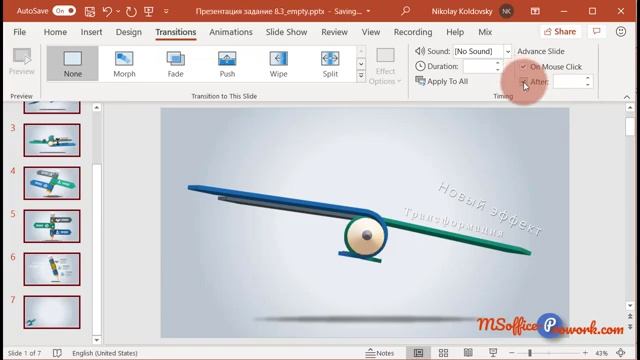The image size is (640, 360).
Task: Click the Share button
Action: pyautogui.click(x=560, y=31)
